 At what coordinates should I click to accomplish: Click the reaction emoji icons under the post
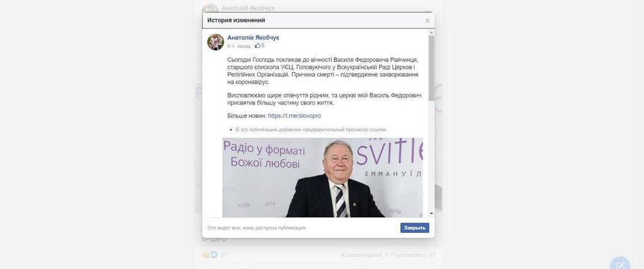(x=210, y=255)
